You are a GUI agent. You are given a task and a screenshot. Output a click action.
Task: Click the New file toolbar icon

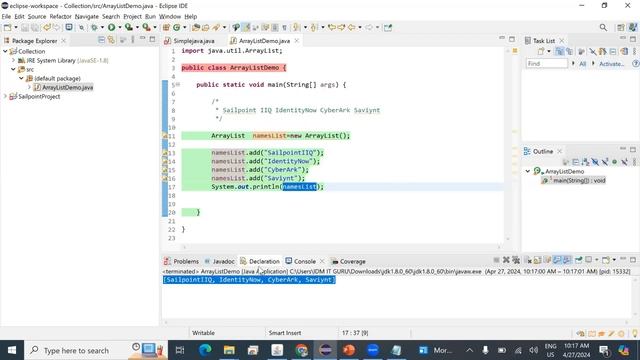(x=7, y=27)
